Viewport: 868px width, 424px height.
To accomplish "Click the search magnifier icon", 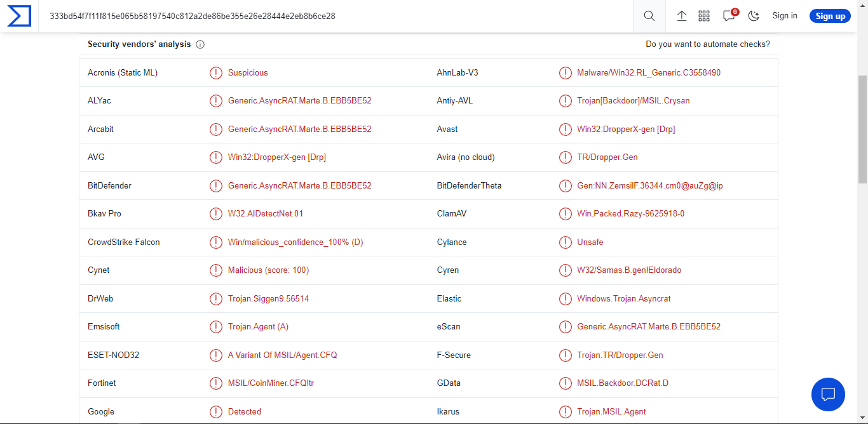I will pos(649,16).
